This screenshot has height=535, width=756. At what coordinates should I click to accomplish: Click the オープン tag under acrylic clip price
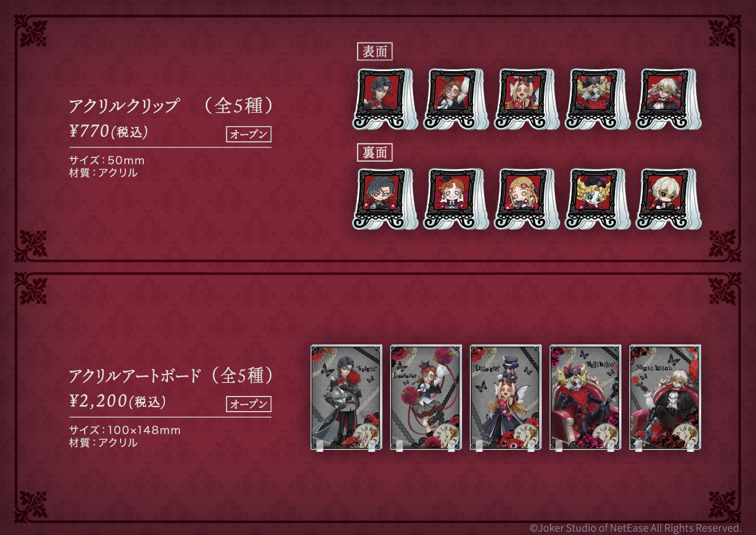tap(249, 134)
